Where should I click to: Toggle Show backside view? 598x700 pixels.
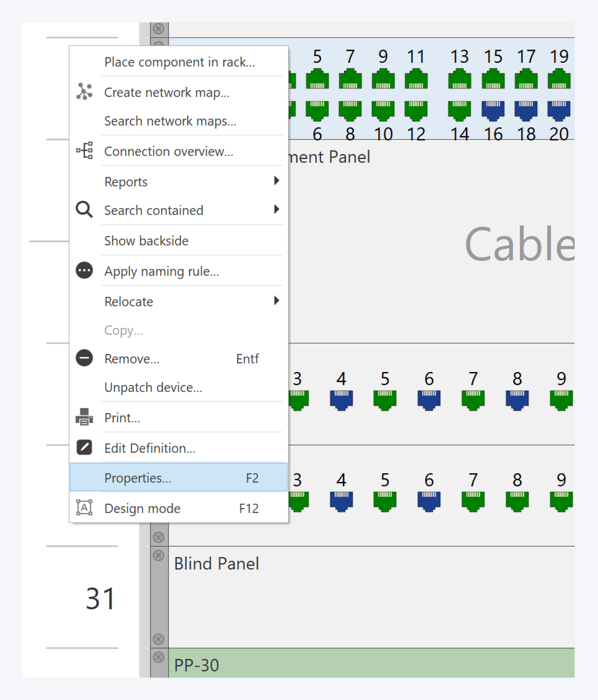tap(146, 241)
